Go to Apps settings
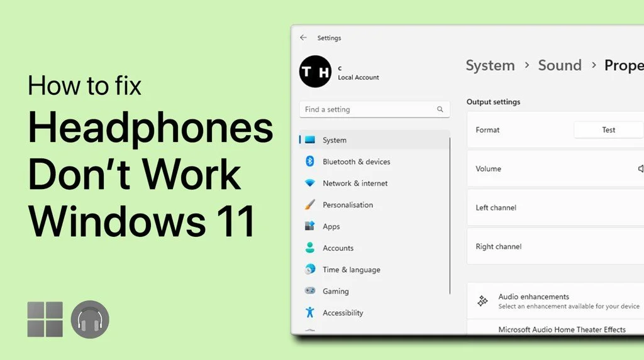644x360 pixels. pyautogui.click(x=374, y=226)
